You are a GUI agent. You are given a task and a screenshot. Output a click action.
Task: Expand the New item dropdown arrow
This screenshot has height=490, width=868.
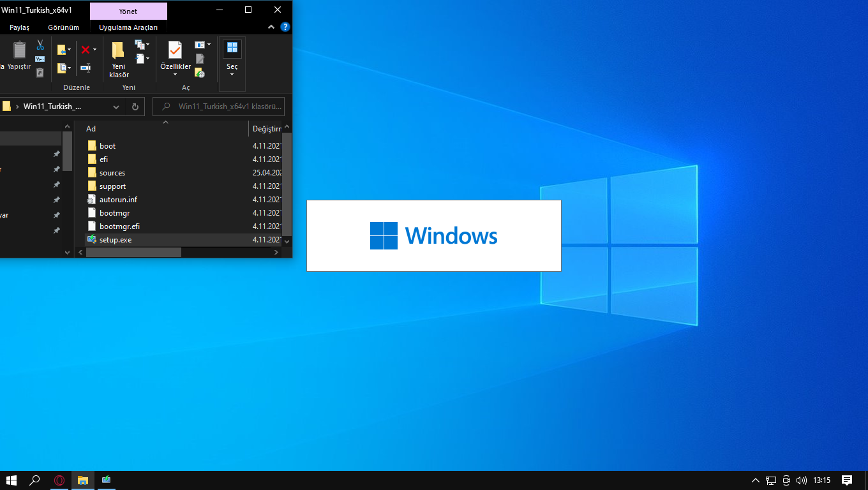[147, 45]
